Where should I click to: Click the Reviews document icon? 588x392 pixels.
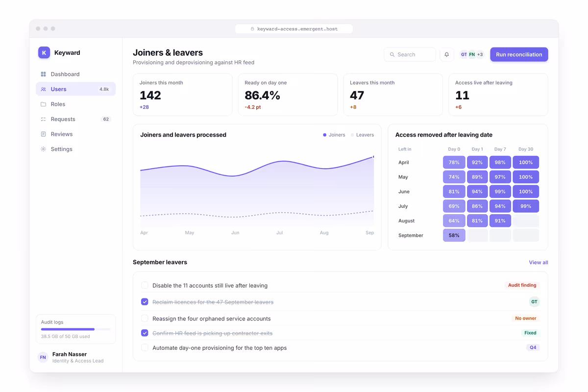coord(43,134)
